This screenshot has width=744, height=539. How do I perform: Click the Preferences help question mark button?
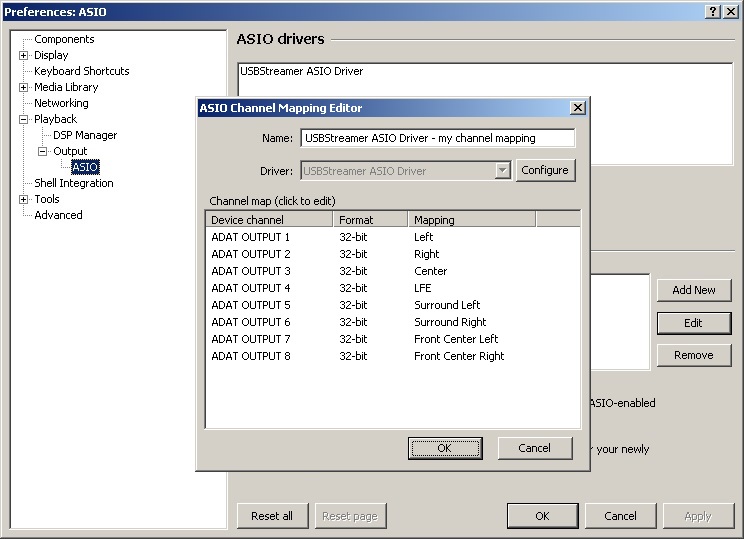(711, 11)
